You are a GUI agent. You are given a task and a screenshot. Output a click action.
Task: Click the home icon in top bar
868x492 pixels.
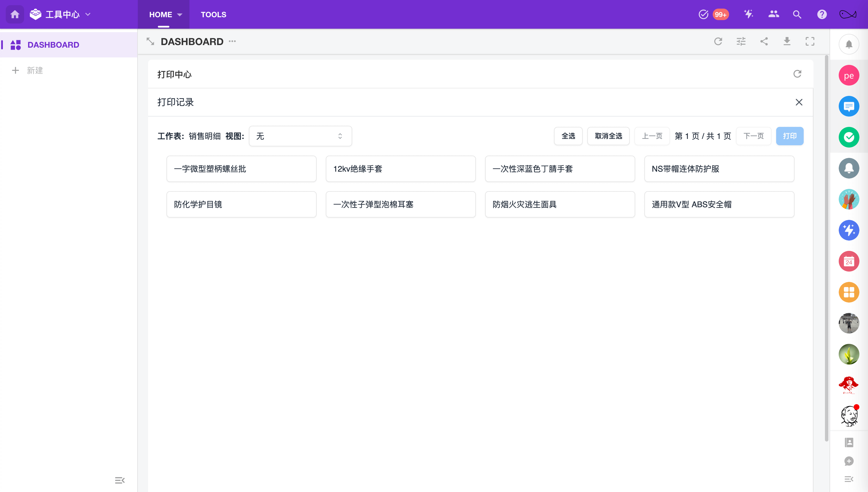click(x=15, y=15)
